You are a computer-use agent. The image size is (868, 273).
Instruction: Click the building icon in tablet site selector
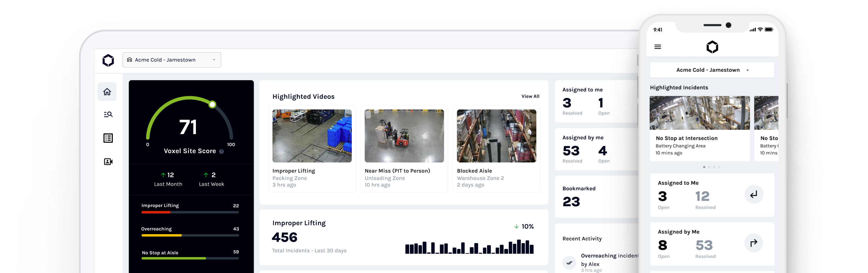tap(129, 60)
